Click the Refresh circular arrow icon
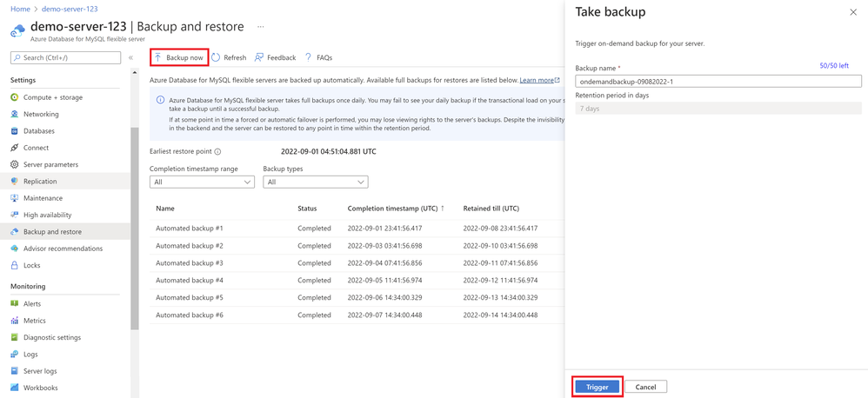 (x=216, y=57)
